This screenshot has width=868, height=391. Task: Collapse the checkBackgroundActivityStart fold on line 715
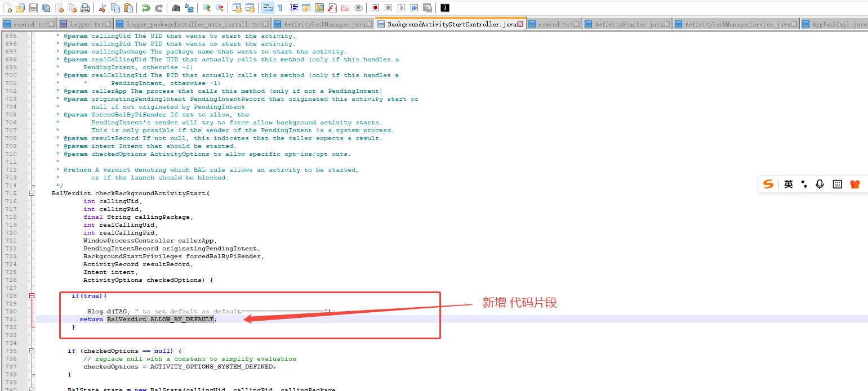coord(32,194)
